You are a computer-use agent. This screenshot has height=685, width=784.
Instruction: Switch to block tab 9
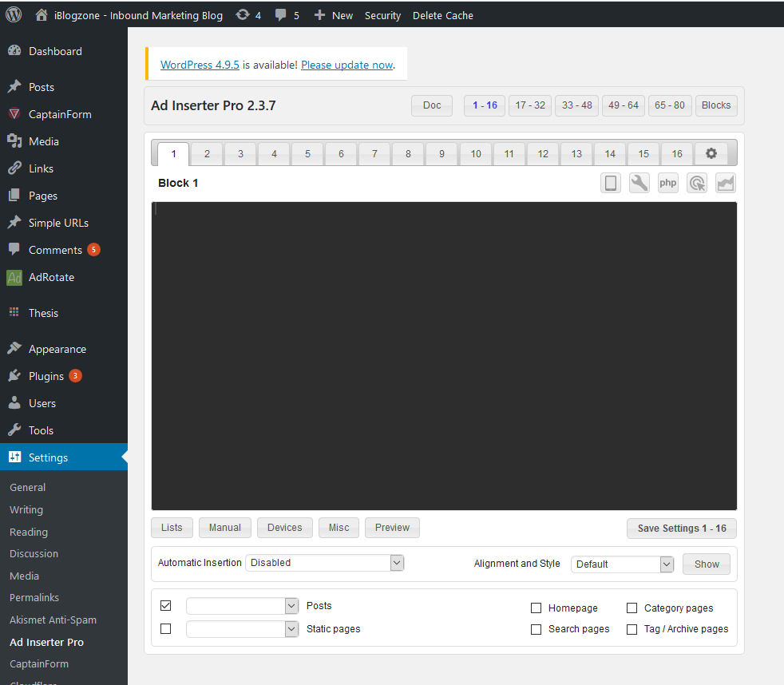[441, 154]
